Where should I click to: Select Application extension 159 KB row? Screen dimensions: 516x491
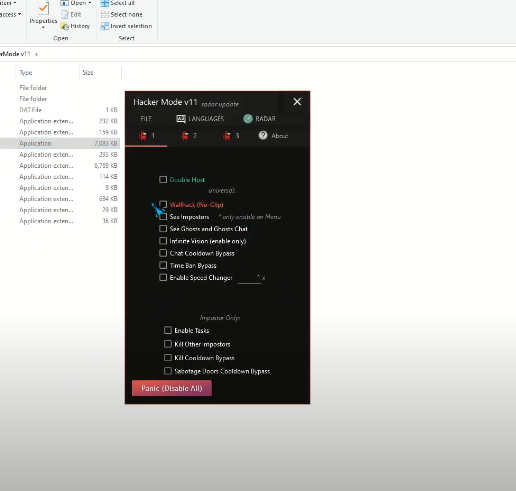[x=60, y=132]
